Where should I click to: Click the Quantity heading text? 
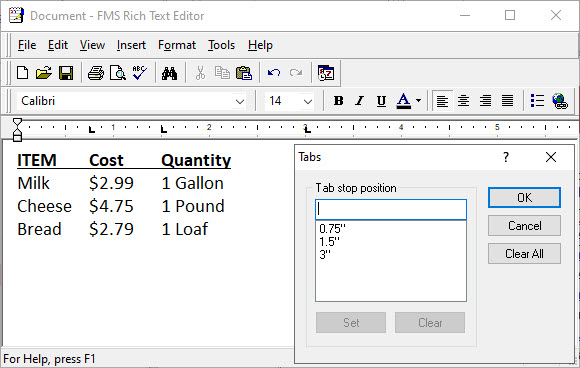(x=196, y=161)
